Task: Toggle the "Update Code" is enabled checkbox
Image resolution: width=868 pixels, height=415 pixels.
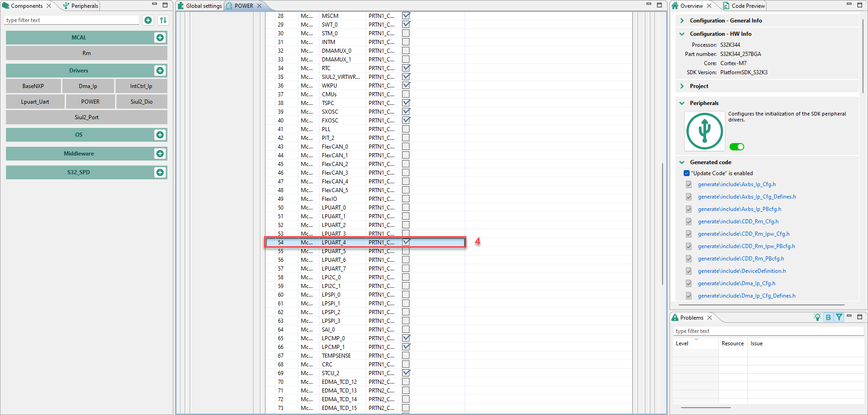Action: click(686, 173)
